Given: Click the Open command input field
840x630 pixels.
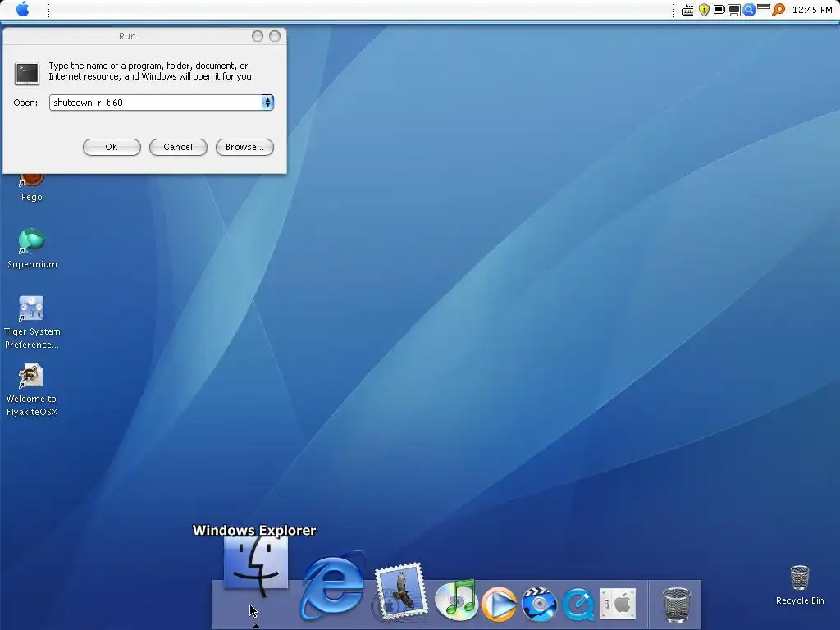Looking at the screenshot, I should pyautogui.click(x=155, y=103).
